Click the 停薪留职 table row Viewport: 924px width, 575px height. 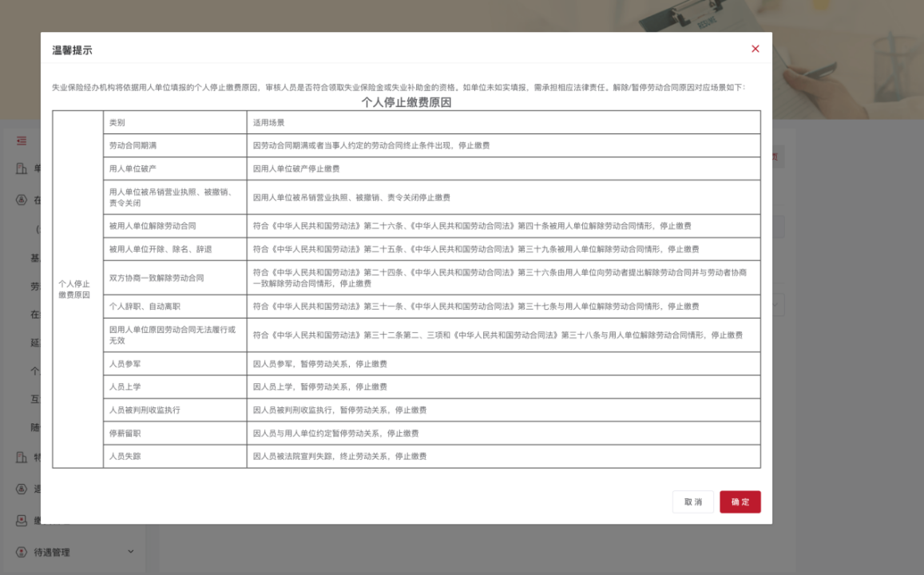click(175, 433)
